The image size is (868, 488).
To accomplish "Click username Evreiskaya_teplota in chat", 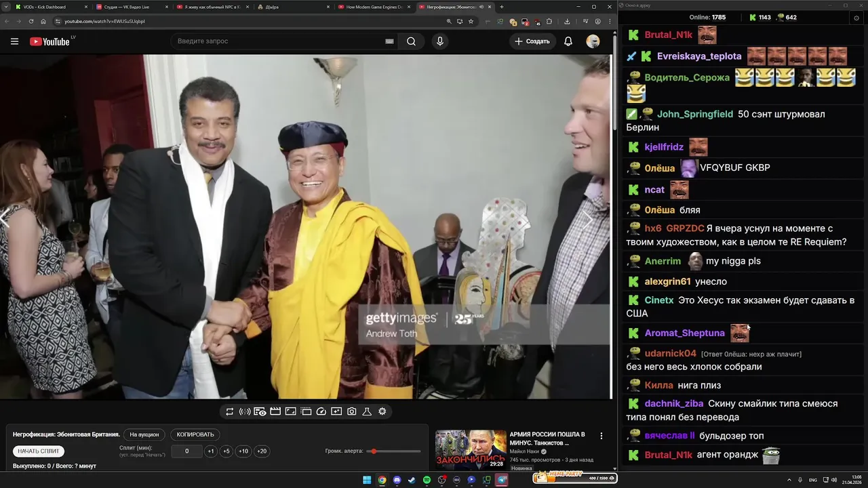I will (699, 56).
